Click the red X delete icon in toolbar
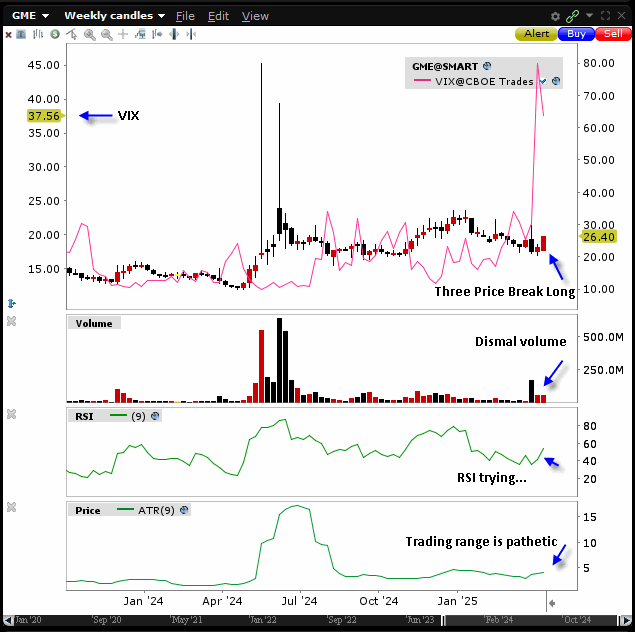This screenshot has height=632, width=635. pos(8,35)
